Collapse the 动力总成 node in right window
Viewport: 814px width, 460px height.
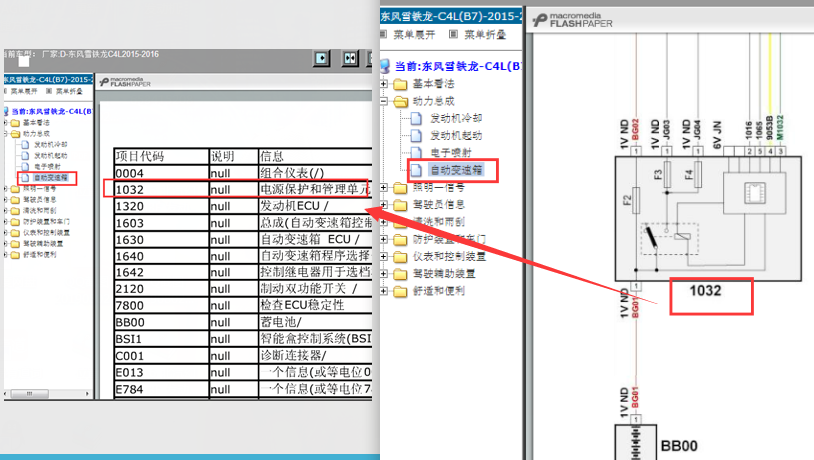pyautogui.click(x=384, y=101)
